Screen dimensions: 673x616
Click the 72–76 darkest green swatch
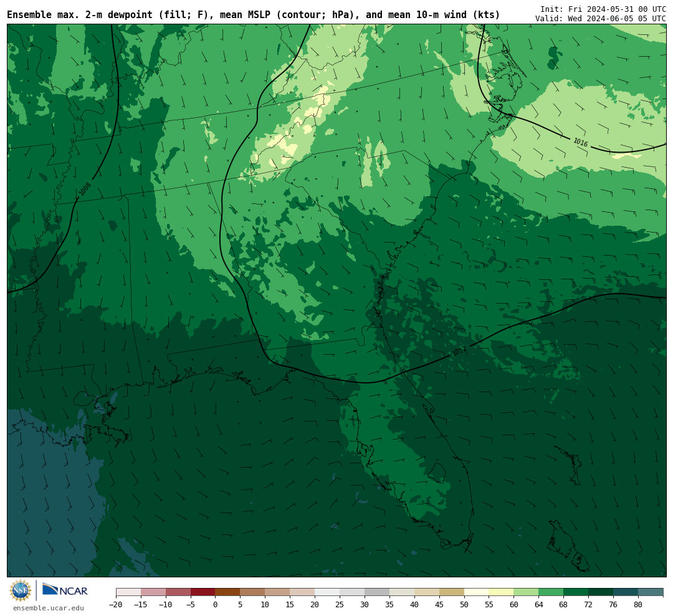pos(601,592)
